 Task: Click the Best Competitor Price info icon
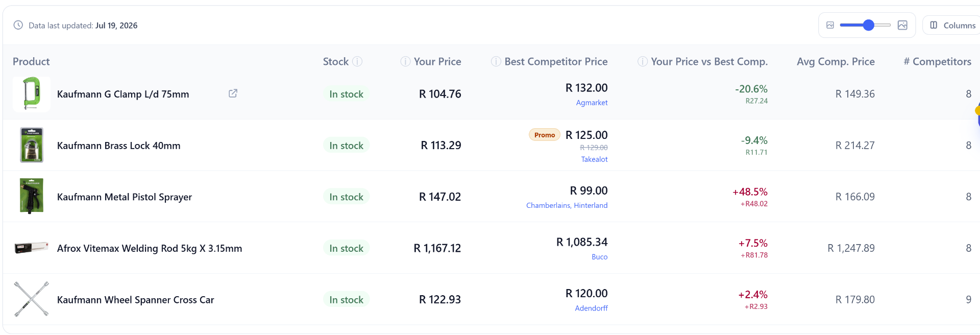click(x=496, y=61)
